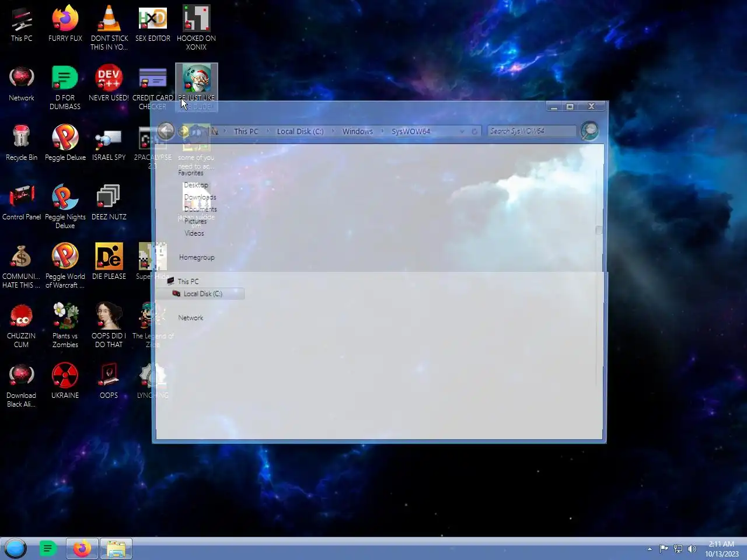
Task: Switch to Firefox on the taskbar
Action: click(82, 548)
